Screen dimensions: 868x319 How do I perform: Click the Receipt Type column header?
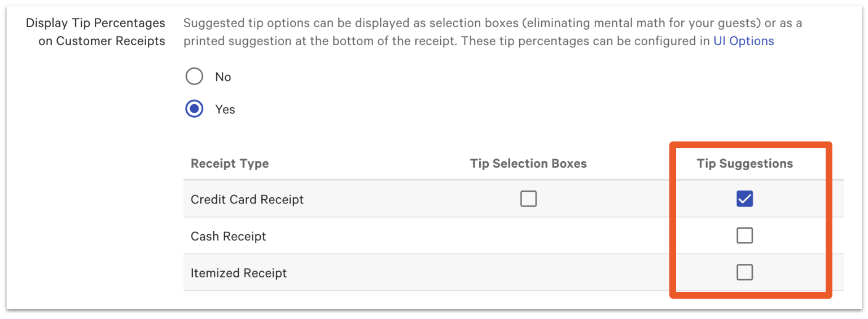(x=230, y=164)
